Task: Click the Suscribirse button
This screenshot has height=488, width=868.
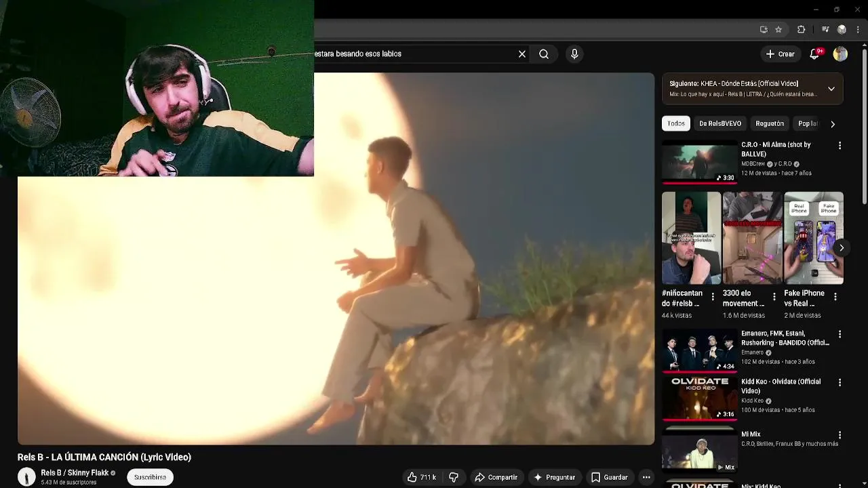Action: click(x=150, y=477)
